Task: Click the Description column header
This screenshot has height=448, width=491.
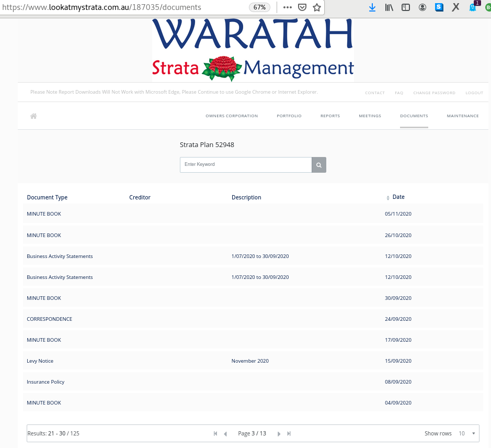Action: tap(246, 197)
